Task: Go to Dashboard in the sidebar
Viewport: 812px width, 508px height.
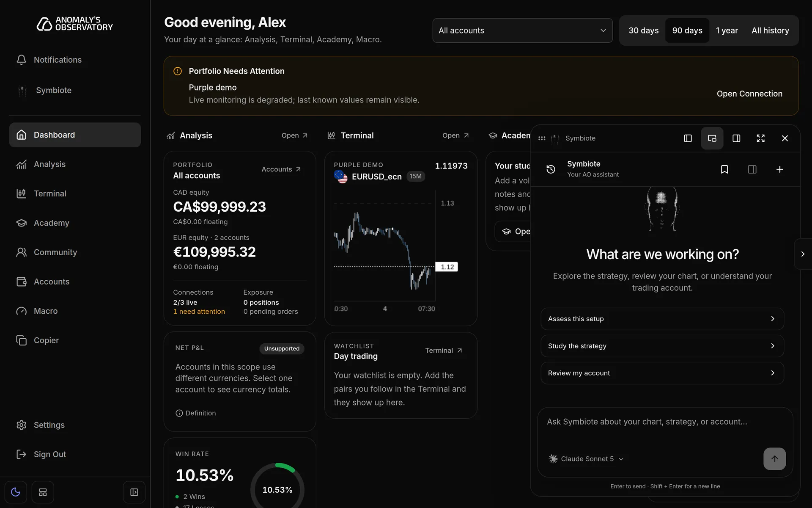Action: (x=75, y=135)
